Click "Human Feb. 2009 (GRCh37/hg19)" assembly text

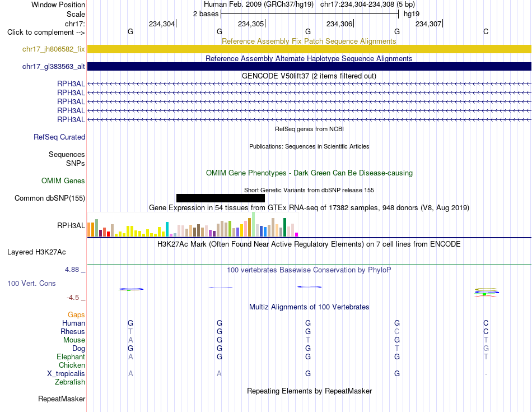coord(260,4)
